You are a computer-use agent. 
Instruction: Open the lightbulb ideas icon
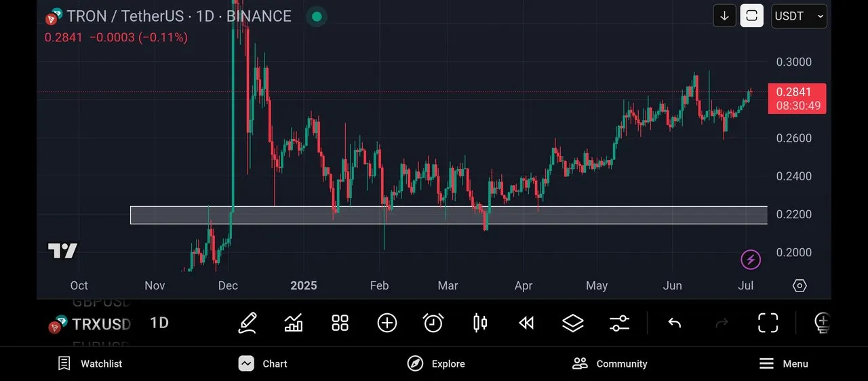pyautogui.click(x=823, y=323)
